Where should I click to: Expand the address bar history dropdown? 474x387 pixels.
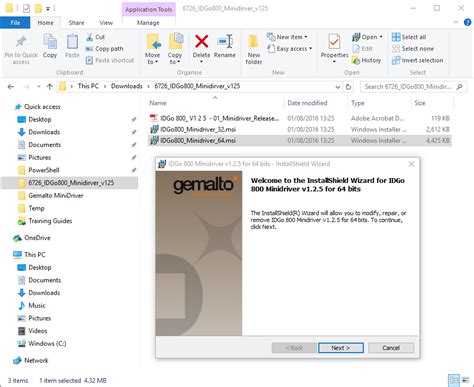coord(338,87)
